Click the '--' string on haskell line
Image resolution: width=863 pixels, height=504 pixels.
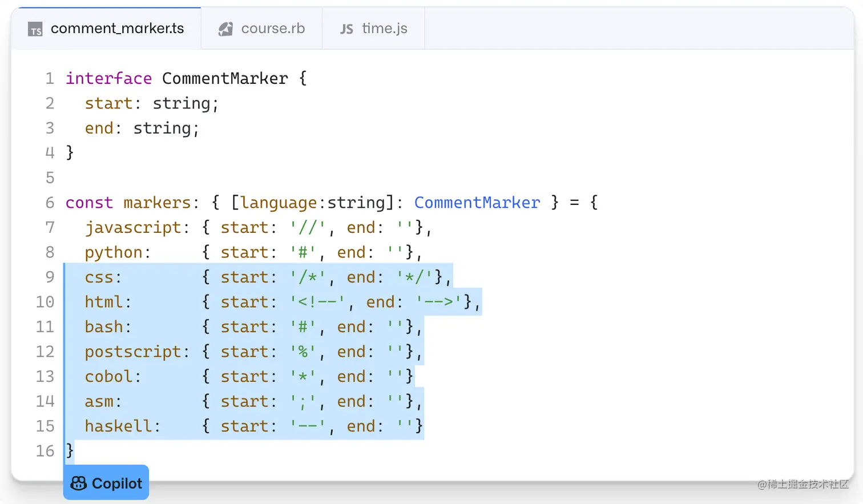click(308, 426)
